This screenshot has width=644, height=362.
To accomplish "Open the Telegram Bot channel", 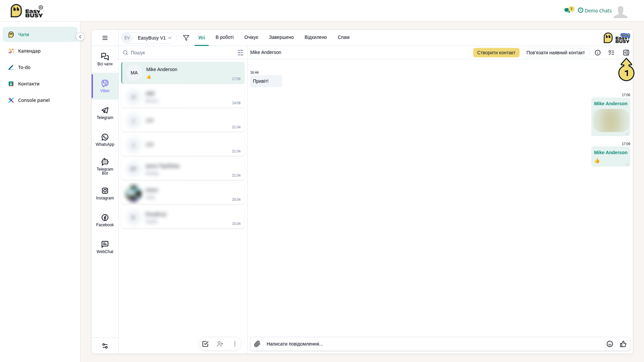I will pos(105,167).
